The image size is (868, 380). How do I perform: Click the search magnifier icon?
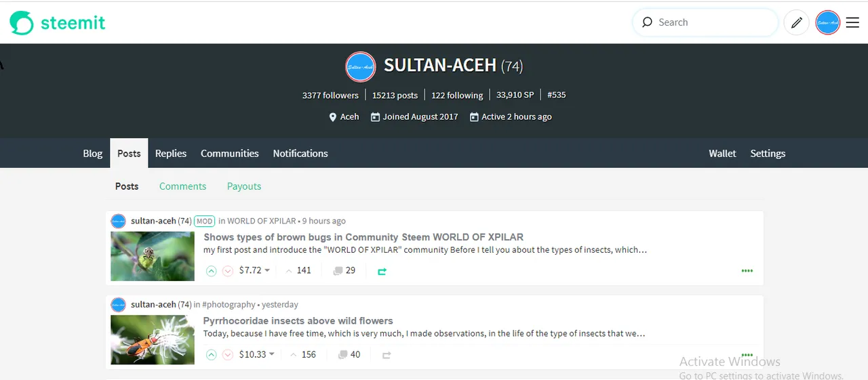pos(647,22)
